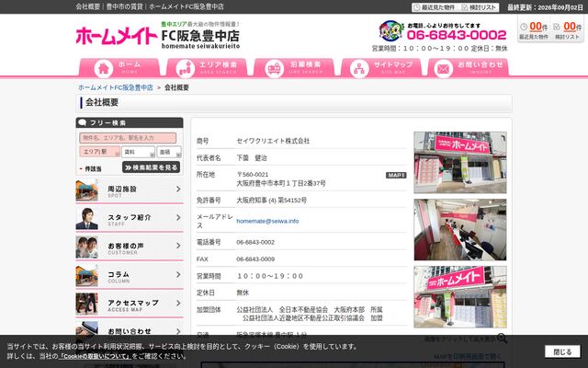Screen dimensions: 588x368
Task: Click the customers' voice thumbnail image
Action: coord(86,247)
